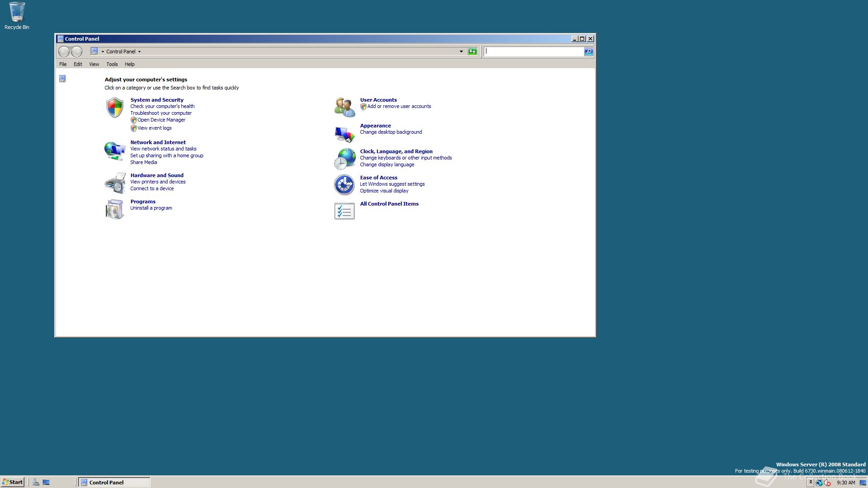Click View printers and devices

[158, 182]
